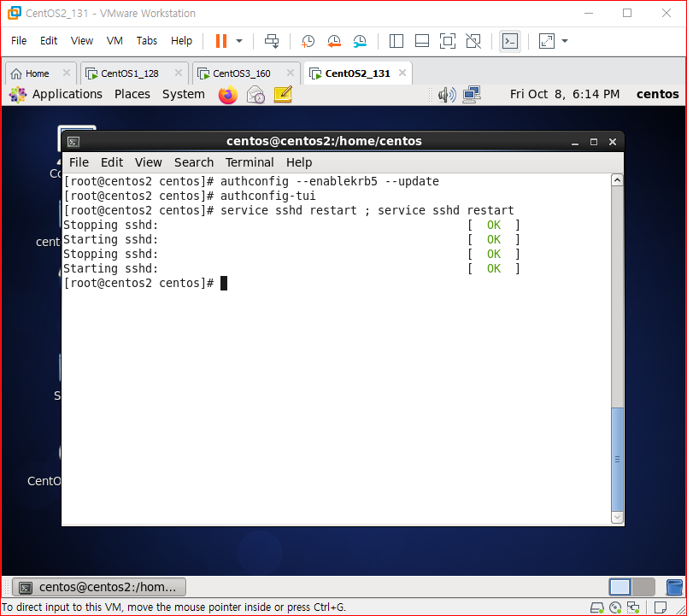This screenshot has width=687, height=616.
Task: Open the terminal window menu icon in its title bar
Action: tap(73, 142)
